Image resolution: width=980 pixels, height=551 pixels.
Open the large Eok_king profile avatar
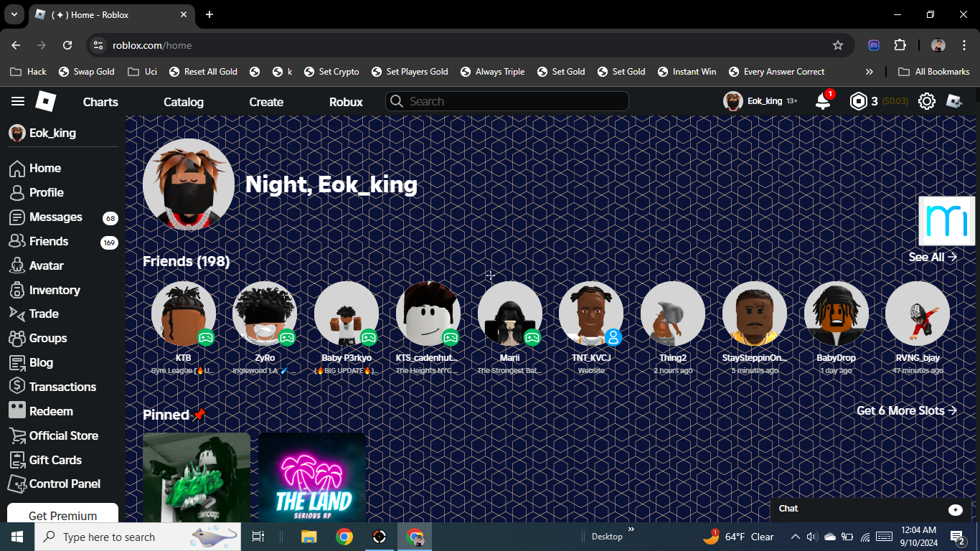(x=189, y=184)
